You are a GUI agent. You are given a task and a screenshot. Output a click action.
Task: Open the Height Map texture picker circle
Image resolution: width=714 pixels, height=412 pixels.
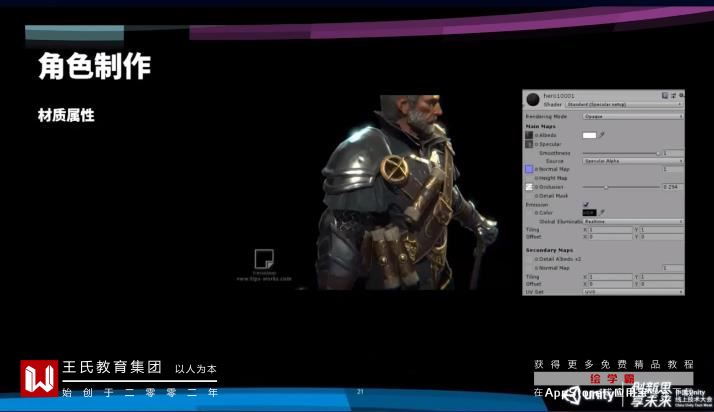(x=537, y=178)
